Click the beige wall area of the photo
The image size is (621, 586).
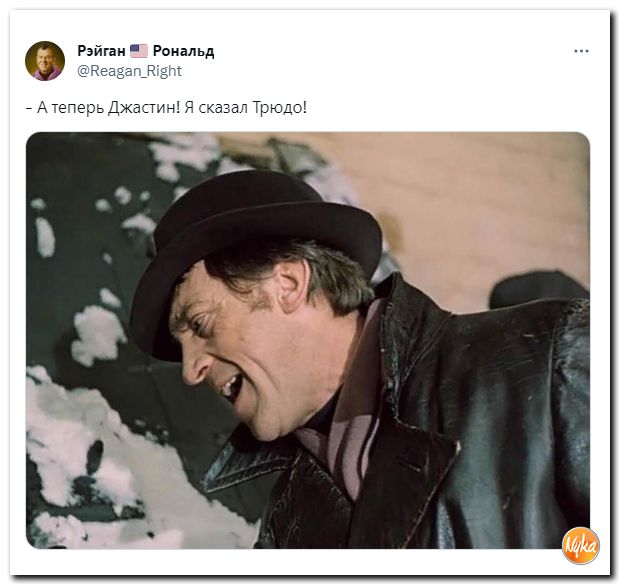point(475,206)
